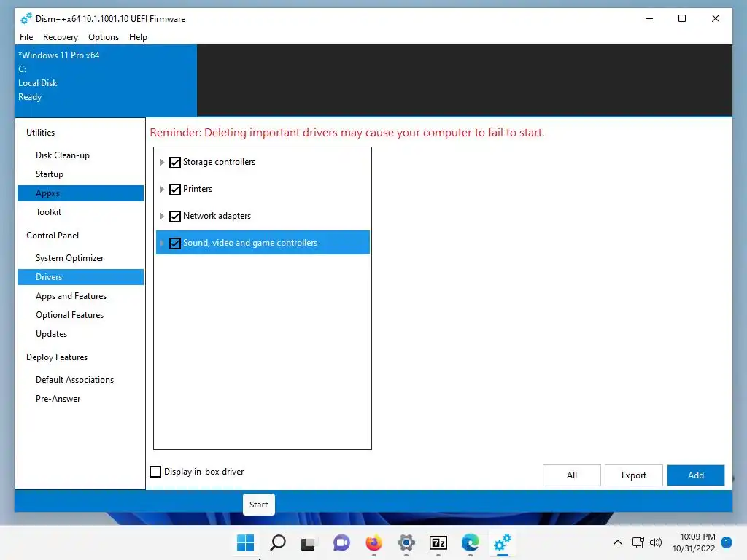Open Firefox from the taskbar
This screenshot has width=747, height=560.
coord(374,542)
